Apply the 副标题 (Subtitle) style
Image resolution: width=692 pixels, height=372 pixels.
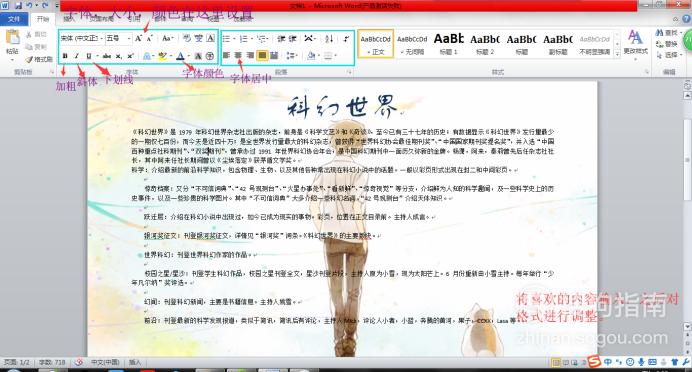(x=558, y=44)
